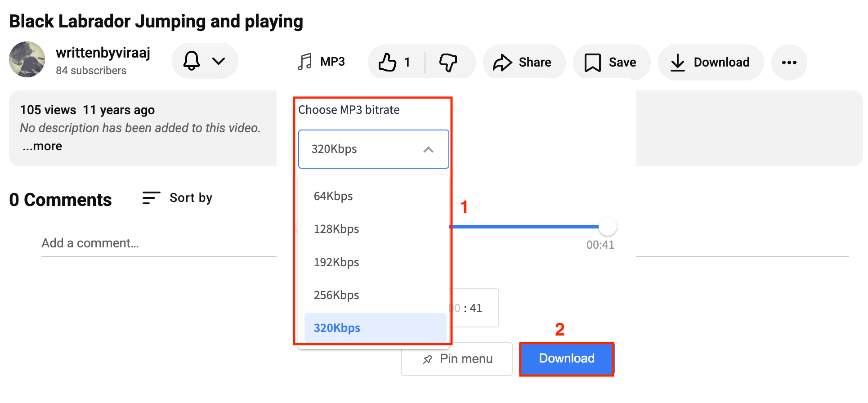Select 256Kbps bitrate option

coord(376,295)
